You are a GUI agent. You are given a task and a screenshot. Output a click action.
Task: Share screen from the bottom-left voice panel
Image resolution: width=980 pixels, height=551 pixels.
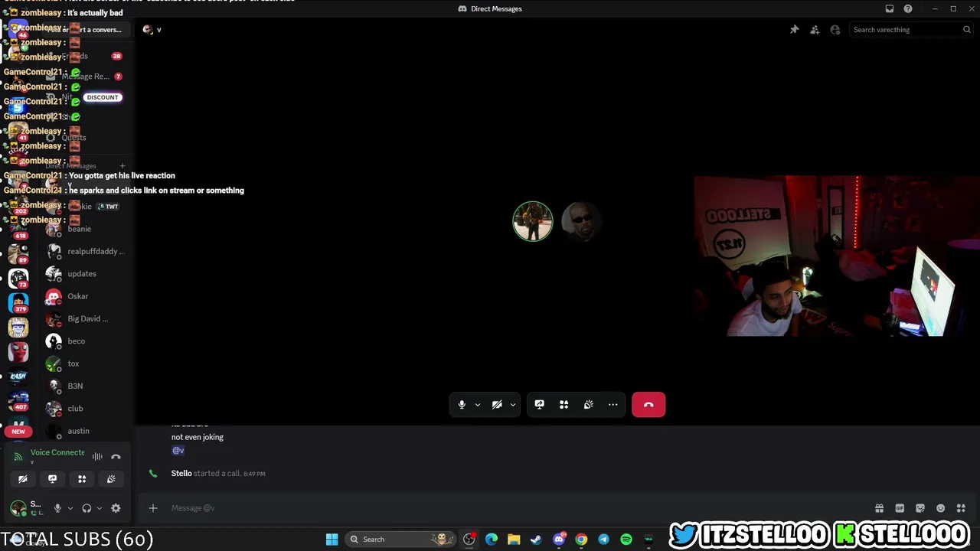[52, 479]
